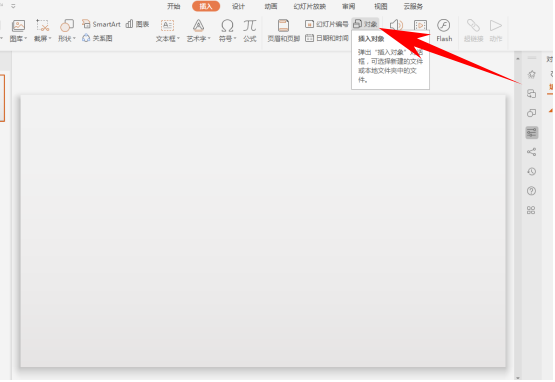Open the share icon in right sidebar
The width and height of the screenshot is (555, 382).
pos(531,152)
